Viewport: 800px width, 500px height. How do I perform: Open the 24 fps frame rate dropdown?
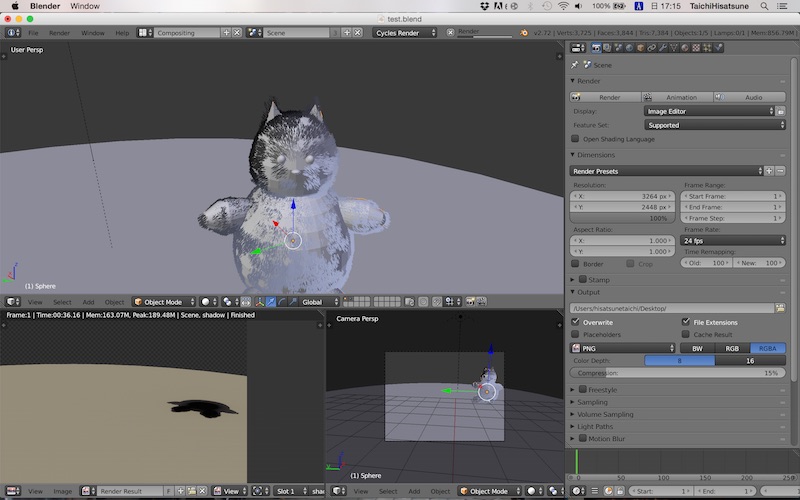click(733, 240)
